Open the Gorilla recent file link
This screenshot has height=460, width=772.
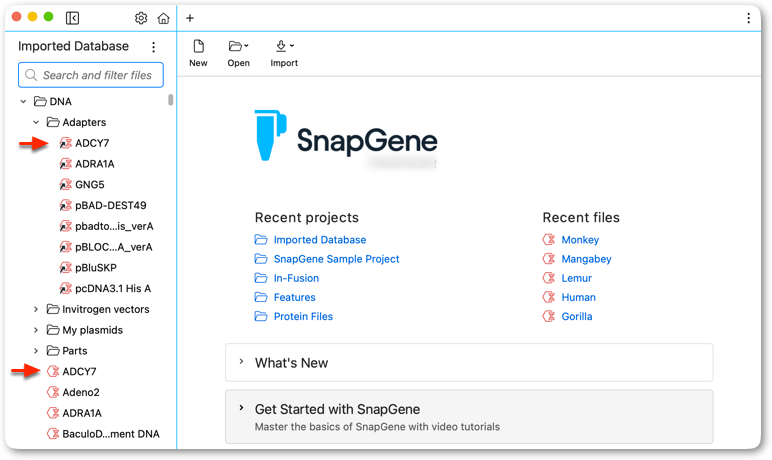point(577,317)
